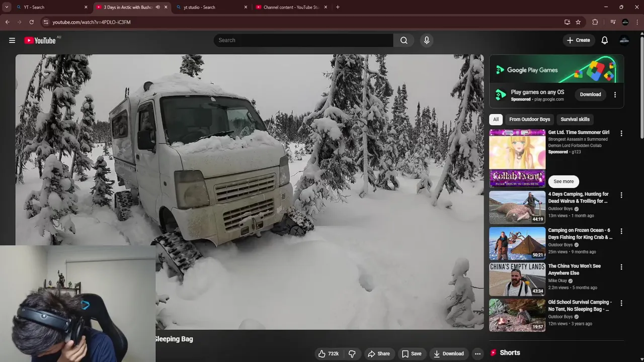This screenshot has height=362, width=644.
Task: Click the browser address bar URL
Action: 92,22
